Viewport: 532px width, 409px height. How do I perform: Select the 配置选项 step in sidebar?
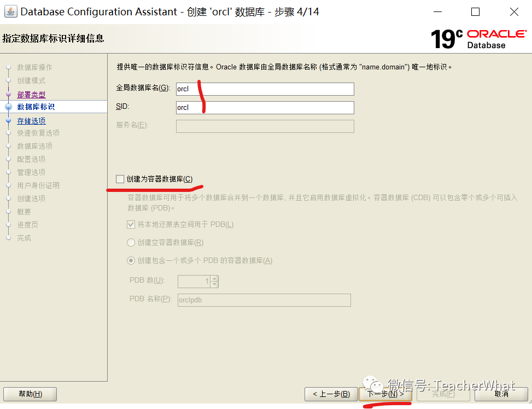pos(31,159)
